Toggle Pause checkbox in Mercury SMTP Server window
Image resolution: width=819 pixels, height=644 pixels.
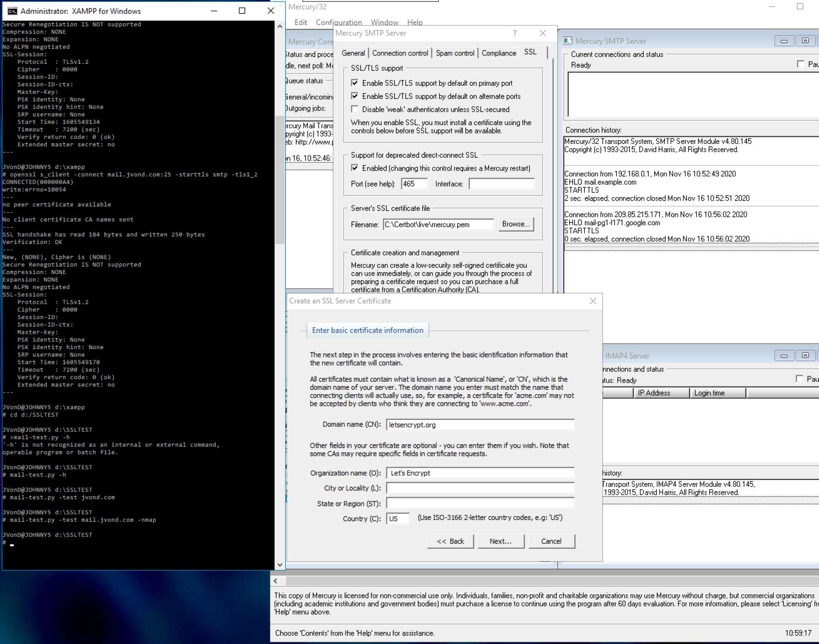(800, 64)
